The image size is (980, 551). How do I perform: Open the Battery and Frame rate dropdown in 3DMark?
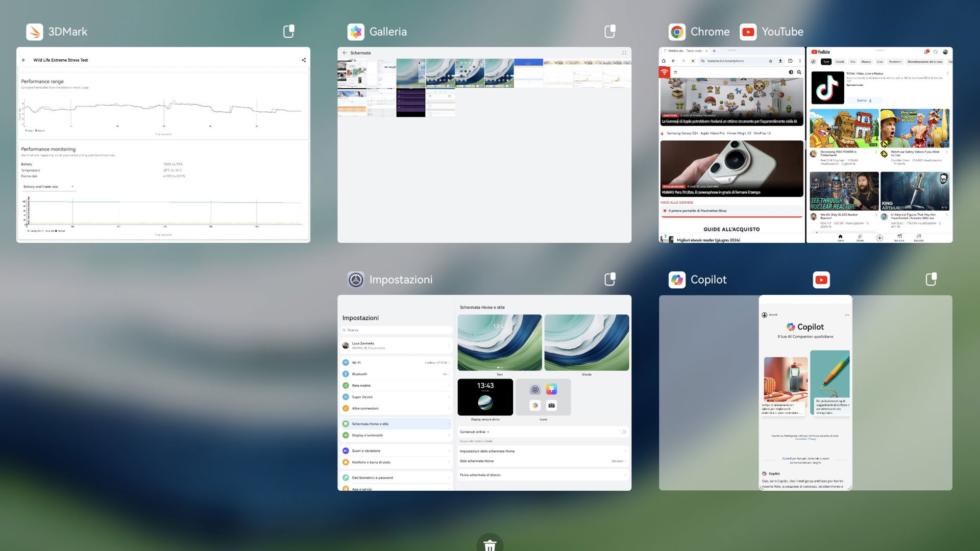pos(48,187)
